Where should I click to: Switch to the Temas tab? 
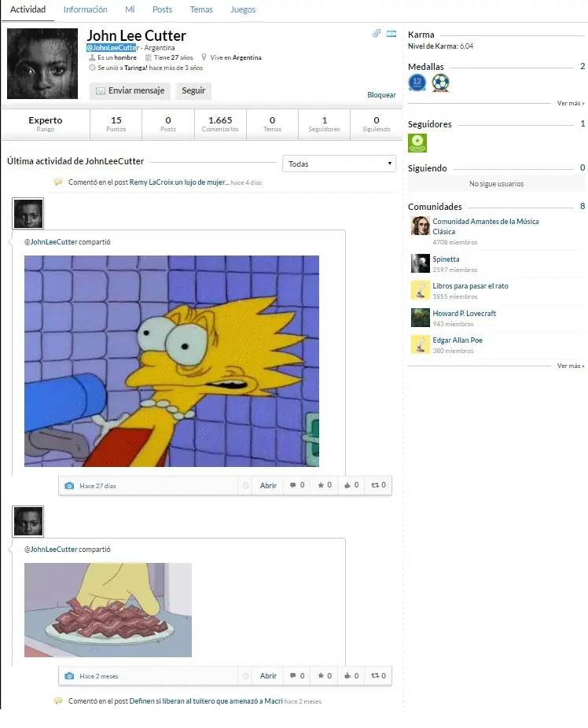coord(201,9)
